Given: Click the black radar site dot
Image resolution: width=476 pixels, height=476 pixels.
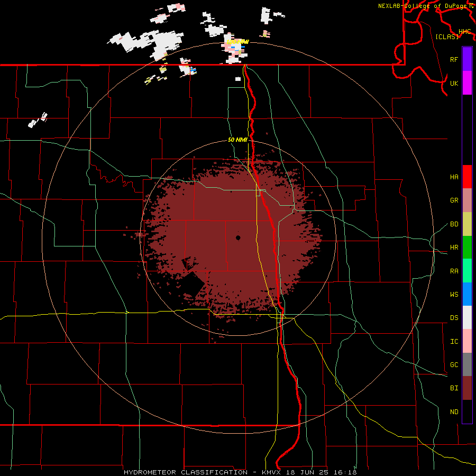Looking at the screenshot, I should click(x=238, y=237).
